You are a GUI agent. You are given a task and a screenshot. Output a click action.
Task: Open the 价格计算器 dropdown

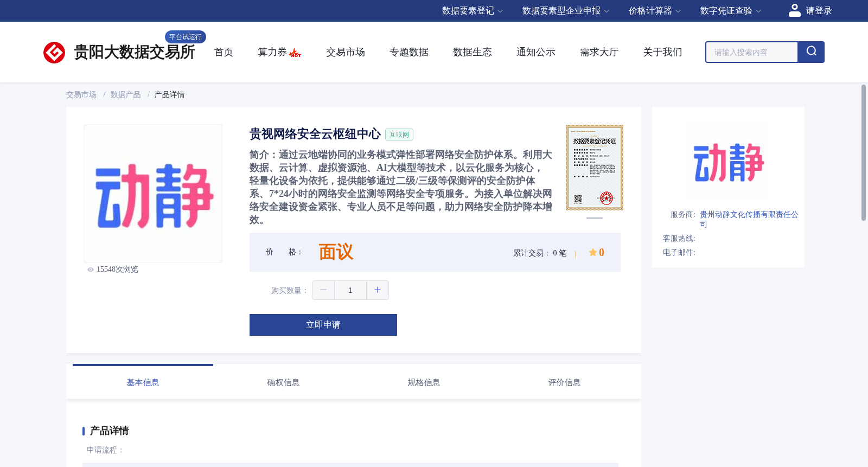pos(655,11)
